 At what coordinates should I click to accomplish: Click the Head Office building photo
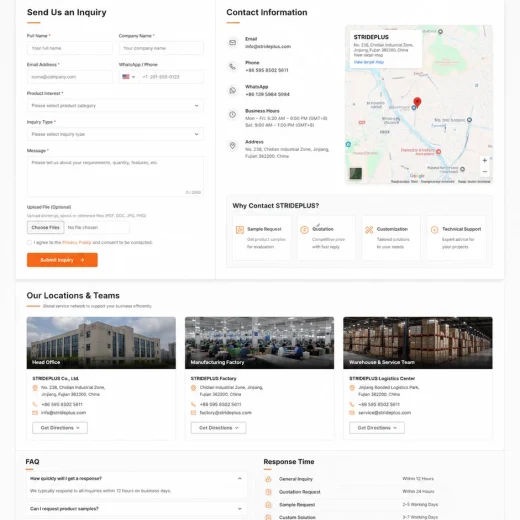pyautogui.click(x=101, y=343)
